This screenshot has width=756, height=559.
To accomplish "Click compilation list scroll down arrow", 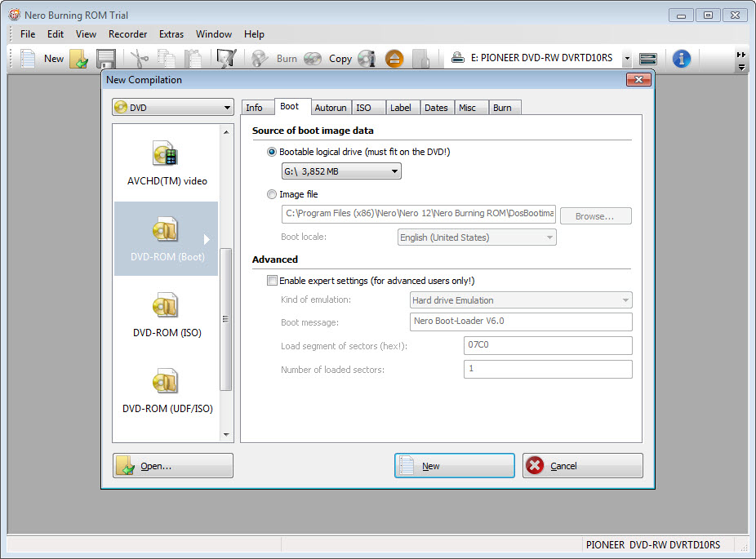I will (x=226, y=435).
